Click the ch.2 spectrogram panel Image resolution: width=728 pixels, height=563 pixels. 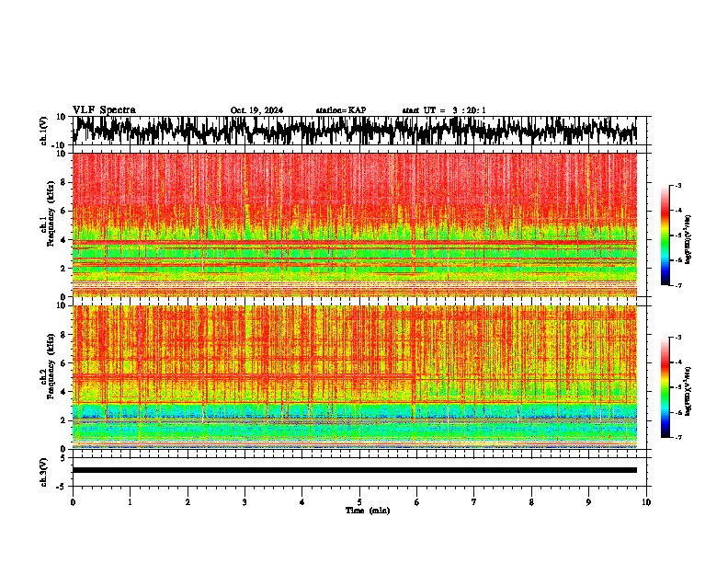click(354, 377)
